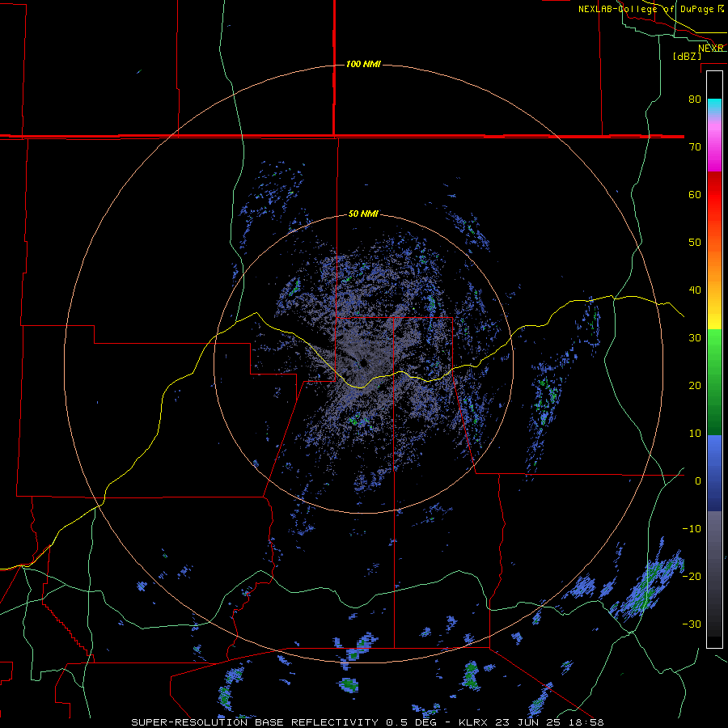This screenshot has width=728, height=728.
Task: Select the 70 value on the dBZ scale
Action: click(x=695, y=146)
